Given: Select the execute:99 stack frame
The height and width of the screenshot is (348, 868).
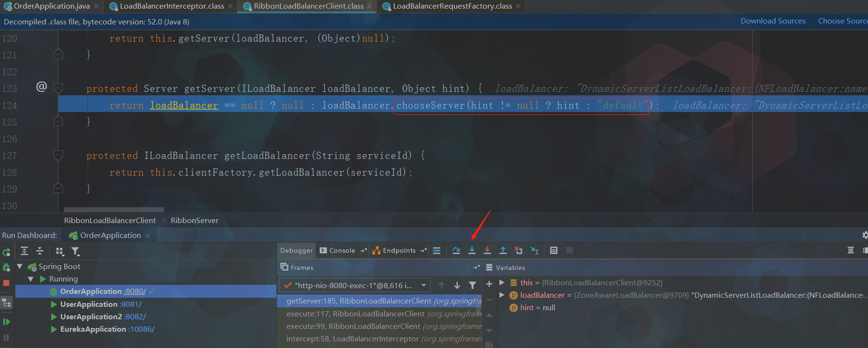Looking at the screenshot, I should pos(379,326).
